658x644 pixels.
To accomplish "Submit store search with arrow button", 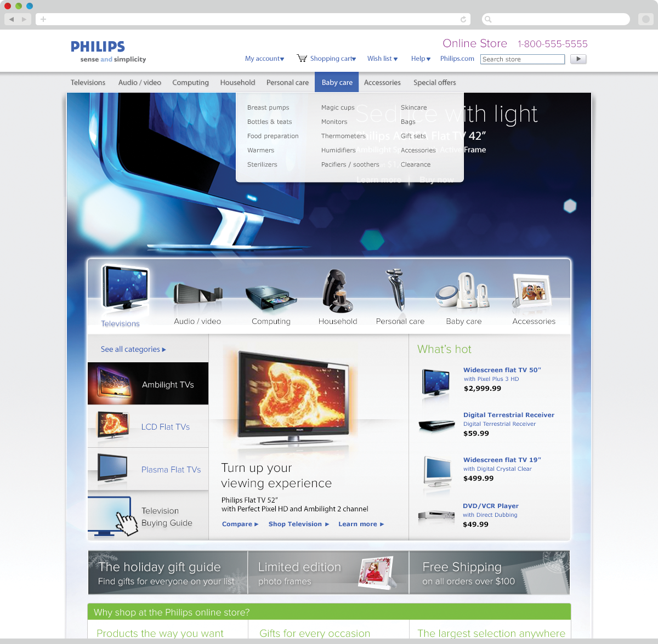I will coord(578,59).
